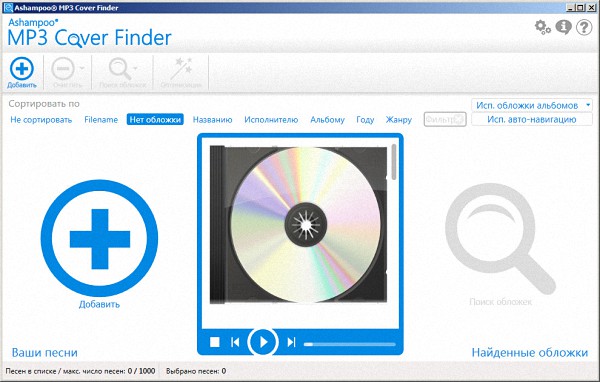Click the small Добавить toolbar icon
This screenshot has height=382, width=600.
(x=22, y=69)
